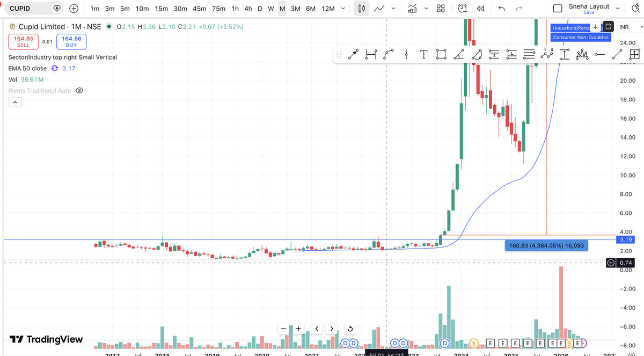Start bar Replay mode
This screenshot has width=644, height=356.
(x=481, y=9)
